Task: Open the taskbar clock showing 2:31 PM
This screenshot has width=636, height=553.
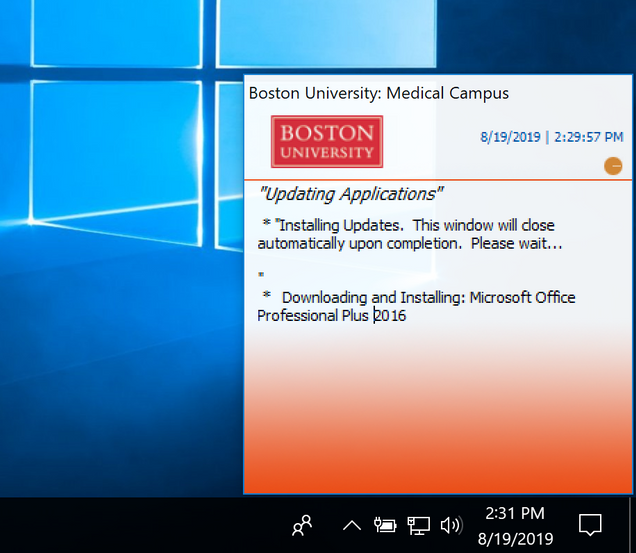Action: 515,526
